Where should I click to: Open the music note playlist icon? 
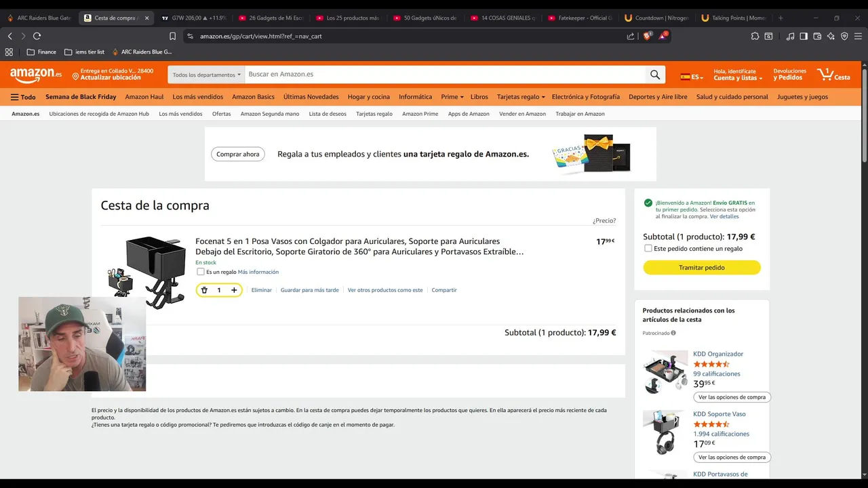coord(790,36)
